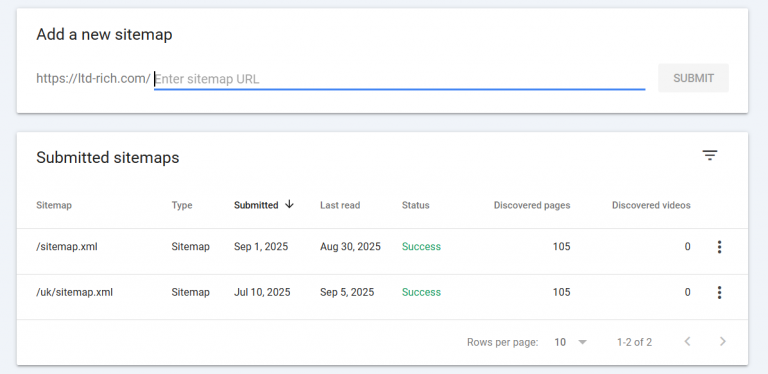Open more options for /sitemap.xml row

pos(719,247)
